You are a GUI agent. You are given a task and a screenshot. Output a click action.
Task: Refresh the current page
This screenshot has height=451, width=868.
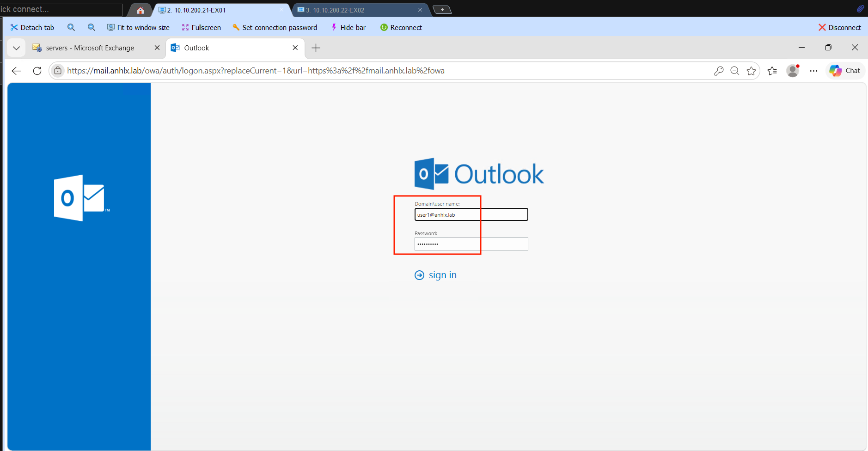(x=37, y=71)
